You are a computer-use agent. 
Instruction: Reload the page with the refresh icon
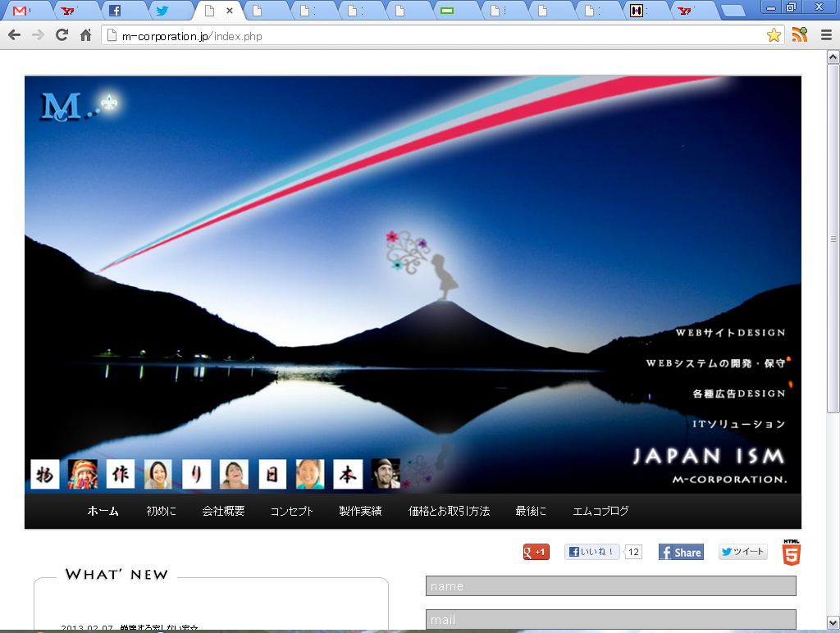coord(62,35)
